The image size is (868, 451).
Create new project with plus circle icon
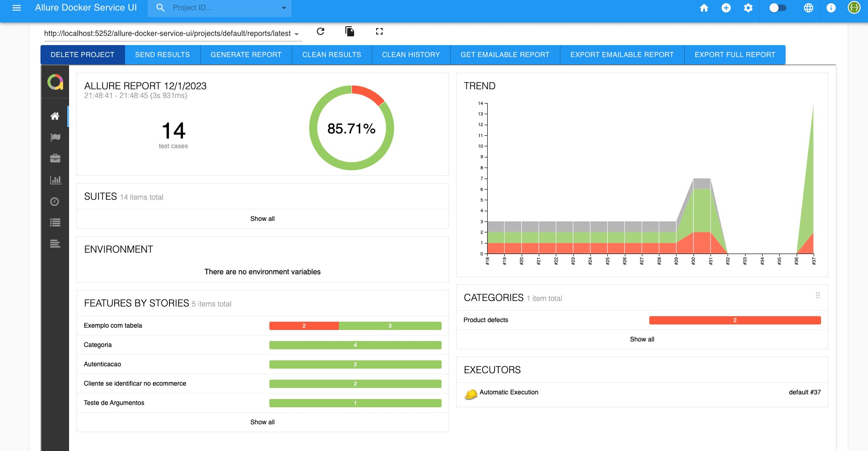click(726, 8)
